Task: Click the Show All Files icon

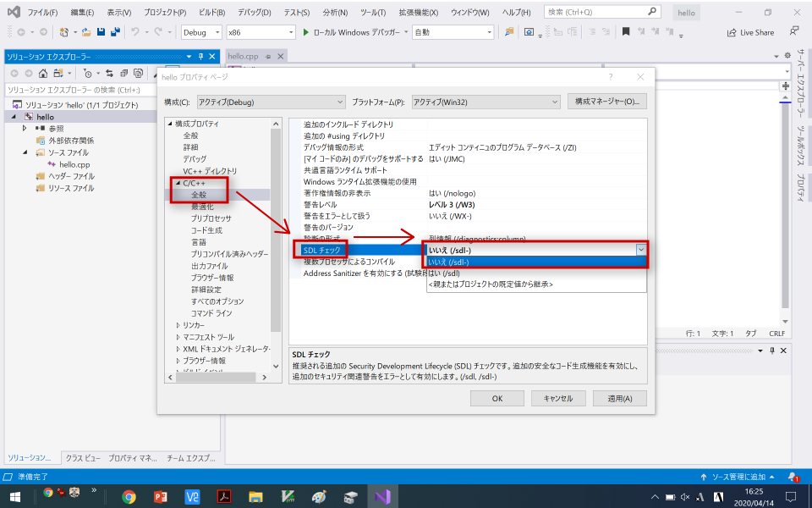Action: (138, 73)
